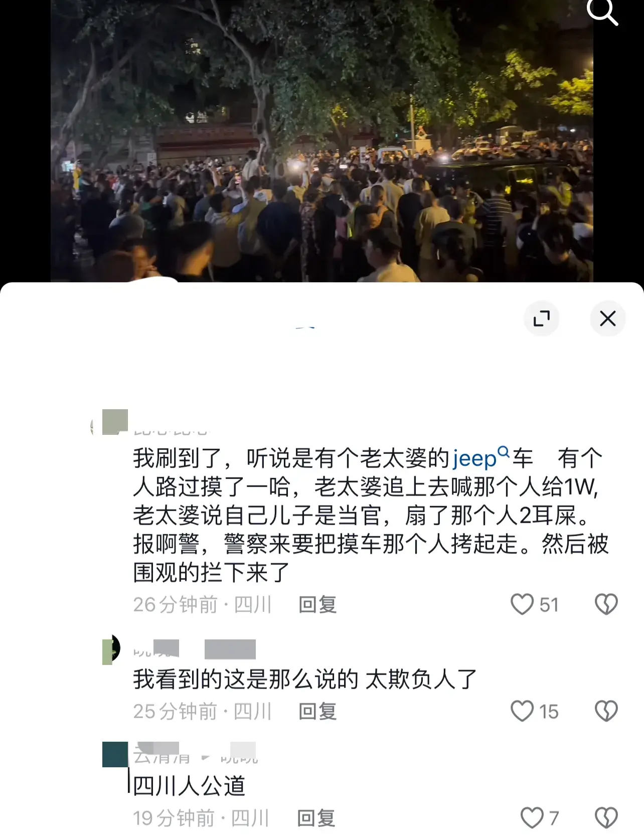Like the comment with 51 likes
Screen dimensions: 644x839
(x=522, y=604)
